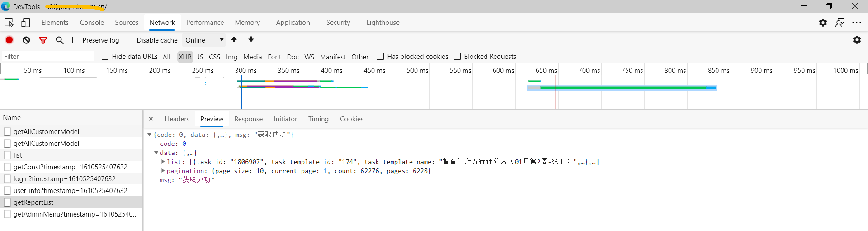Open the Online throttling dropdown

click(x=204, y=40)
